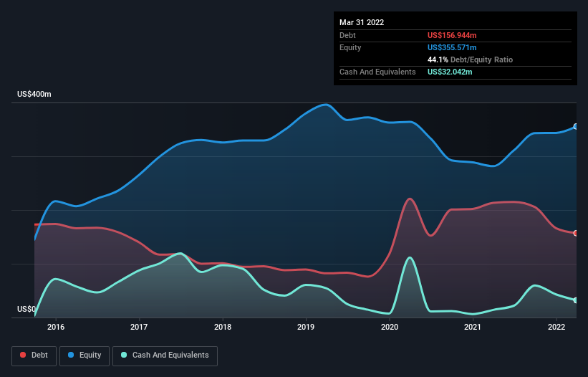The width and height of the screenshot is (588, 377).
Task: Select the teal Cash endpoint marker
Action: pyautogui.click(x=576, y=300)
